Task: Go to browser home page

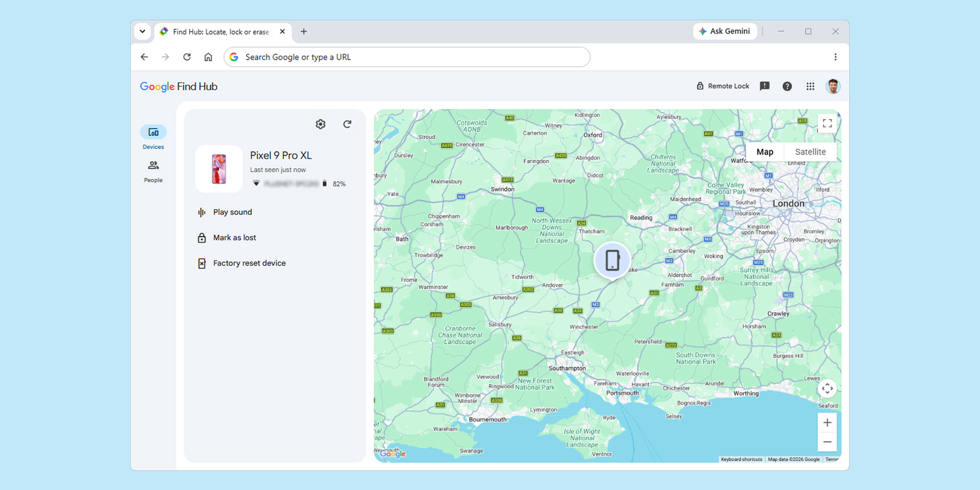Action: [208, 57]
